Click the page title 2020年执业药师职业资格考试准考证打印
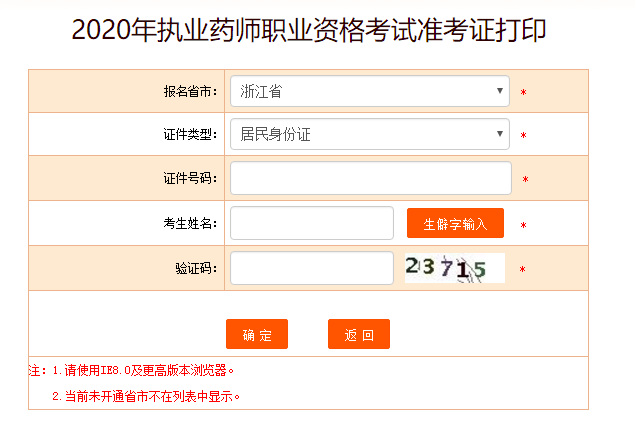The height and width of the screenshot is (423, 635). (309, 30)
